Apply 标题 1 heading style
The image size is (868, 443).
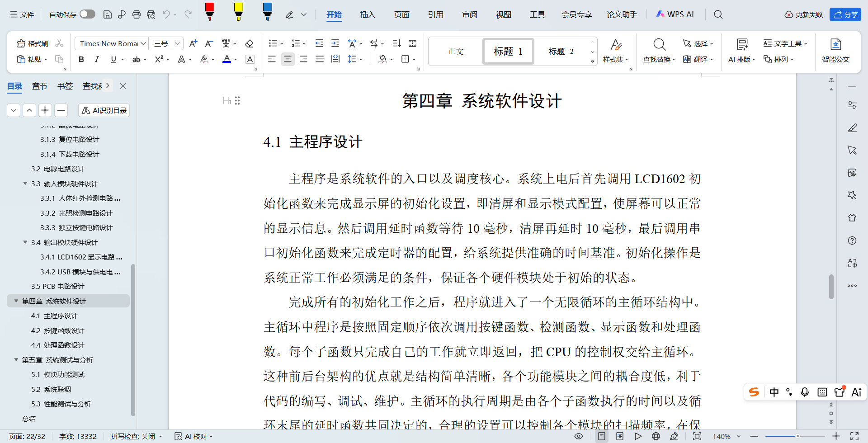tap(508, 51)
